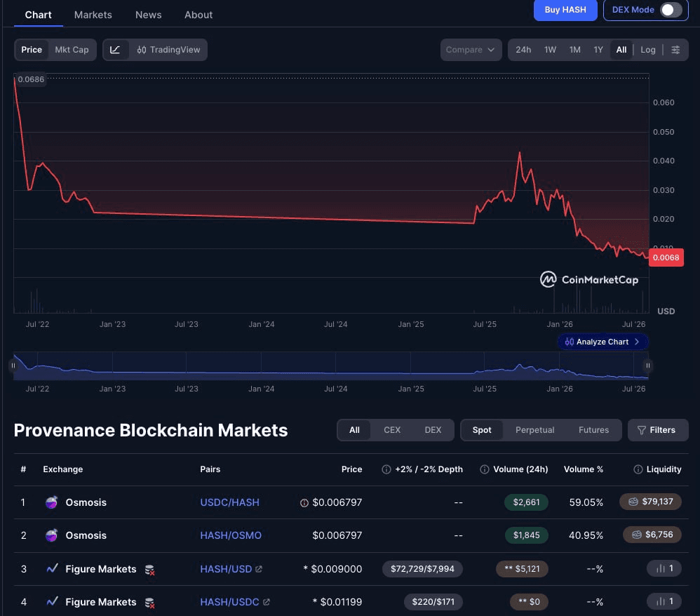
Task: Sort table by Exchange column
Action: coord(63,469)
